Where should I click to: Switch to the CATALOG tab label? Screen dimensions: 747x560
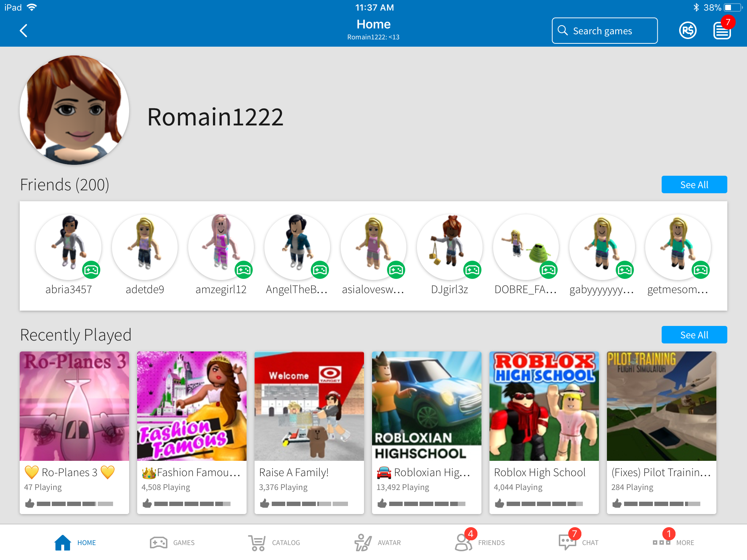pos(286,543)
